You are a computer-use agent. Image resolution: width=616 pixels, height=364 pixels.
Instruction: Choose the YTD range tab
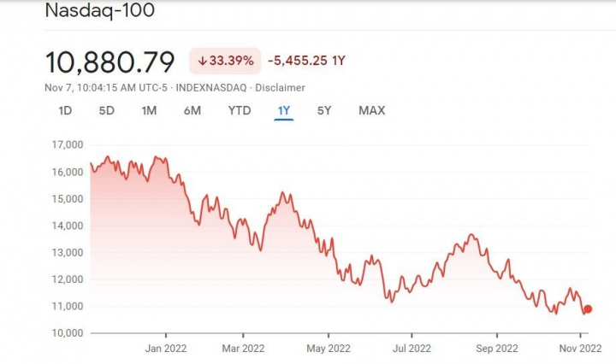tap(240, 110)
